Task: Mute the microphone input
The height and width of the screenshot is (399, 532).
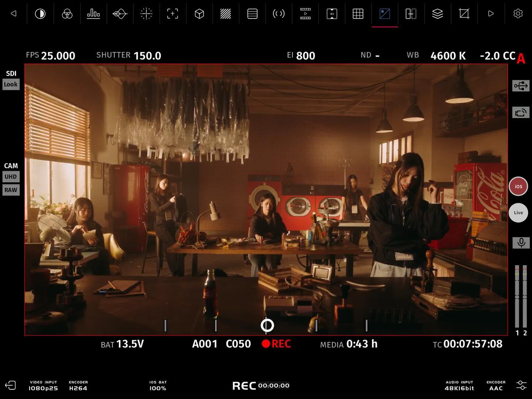Action: [521, 243]
